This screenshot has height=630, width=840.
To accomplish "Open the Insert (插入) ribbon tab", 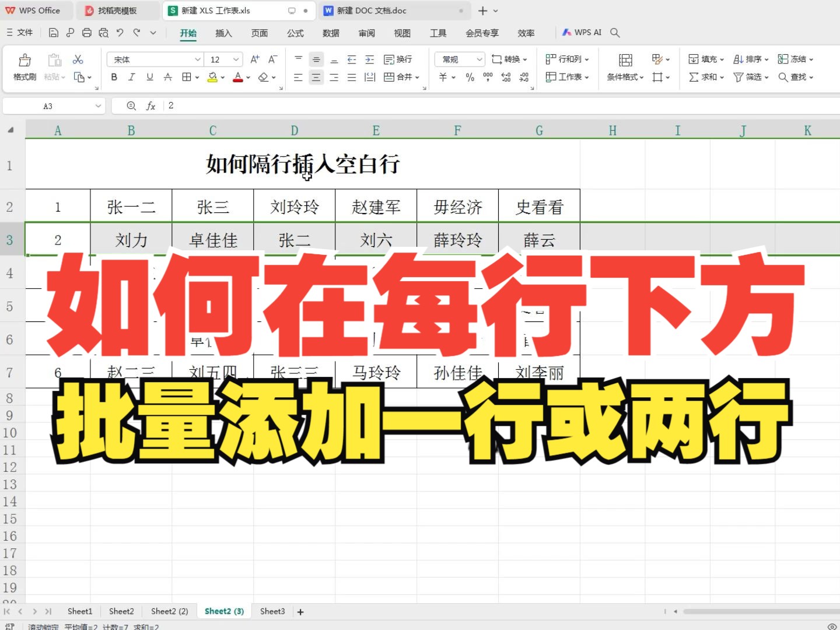I will pyautogui.click(x=223, y=33).
